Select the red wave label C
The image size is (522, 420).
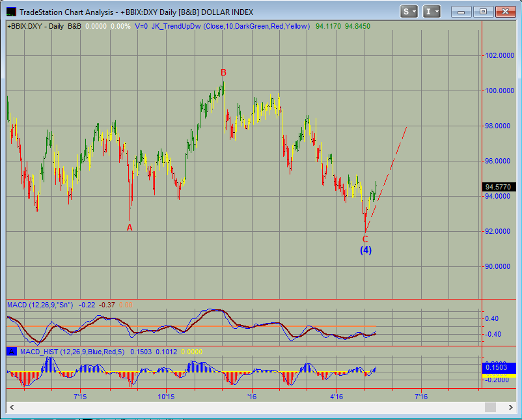point(365,239)
